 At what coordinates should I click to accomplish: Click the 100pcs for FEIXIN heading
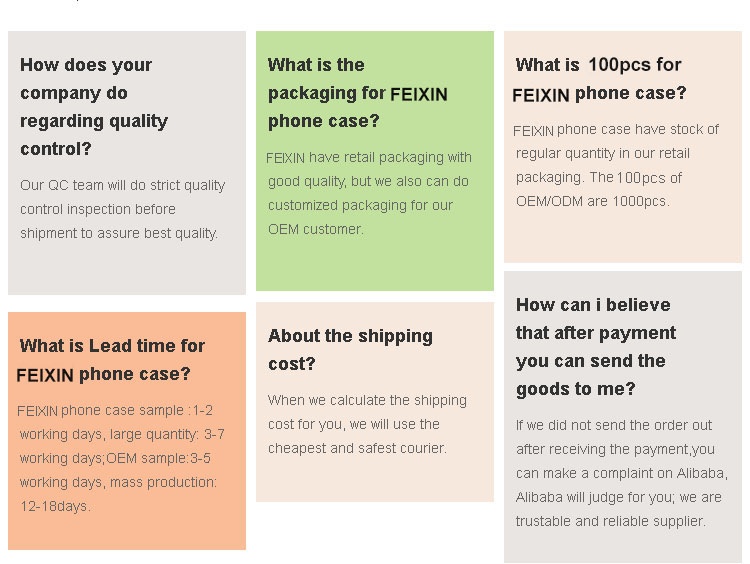(599, 79)
